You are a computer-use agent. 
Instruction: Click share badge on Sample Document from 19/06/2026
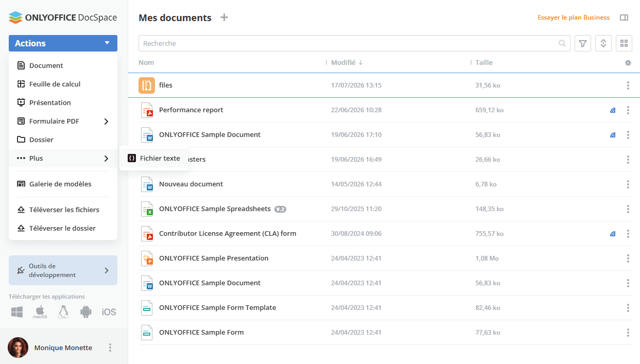[613, 135]
